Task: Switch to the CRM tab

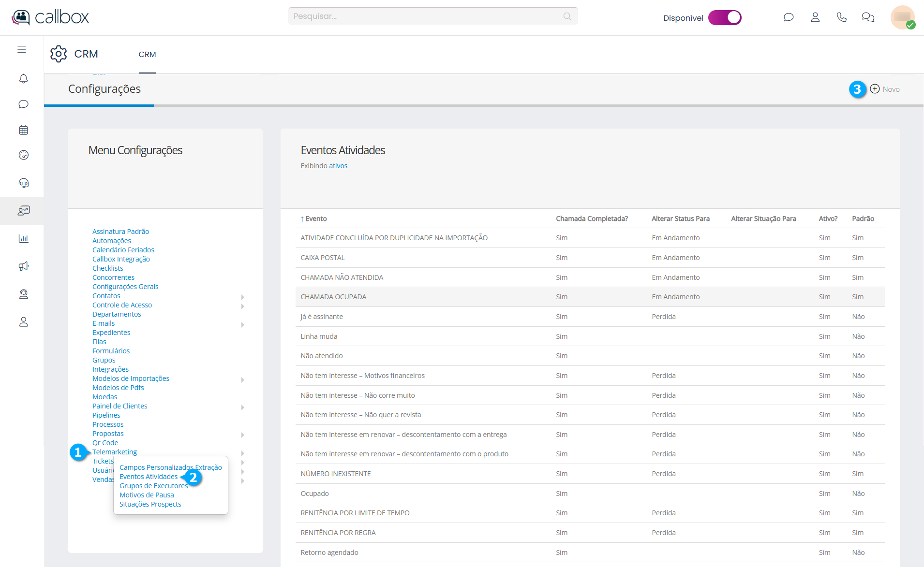Action: click(147, 55)
